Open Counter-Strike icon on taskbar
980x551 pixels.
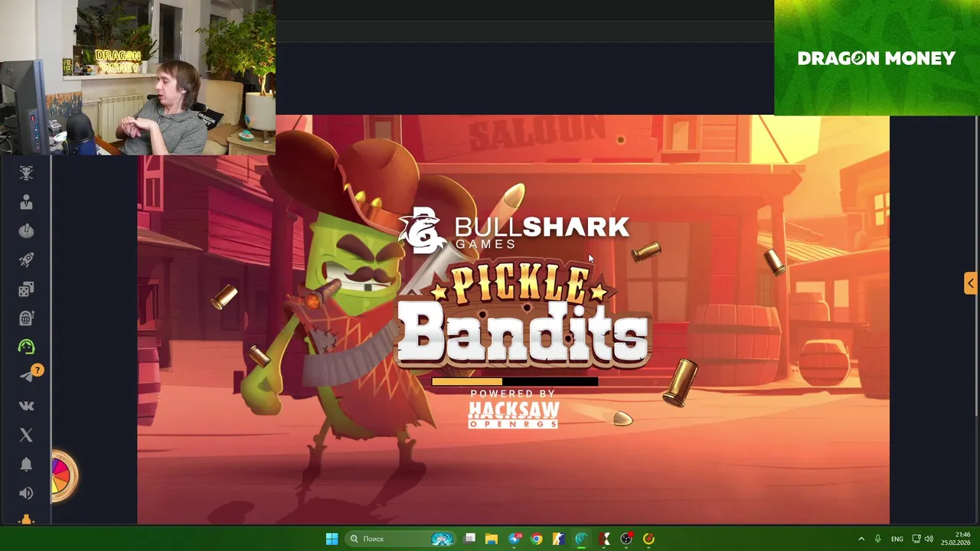point(559,539)
